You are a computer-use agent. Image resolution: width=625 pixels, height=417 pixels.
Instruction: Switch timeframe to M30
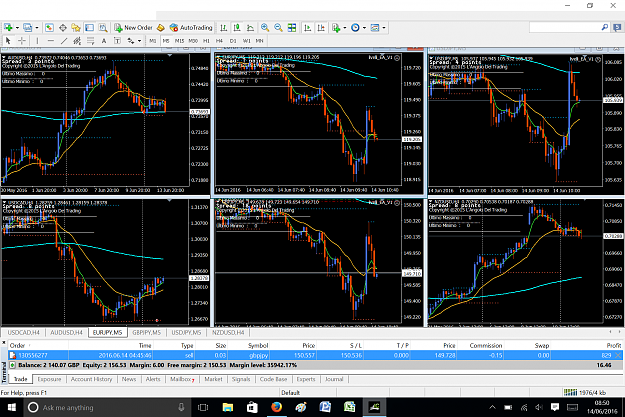(x=193, y=41)
